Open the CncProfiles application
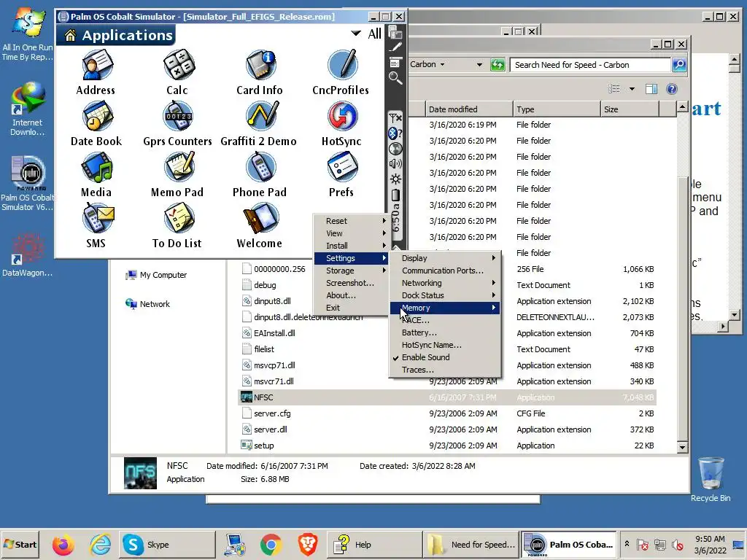747x560 pixels. pos(341,72)
